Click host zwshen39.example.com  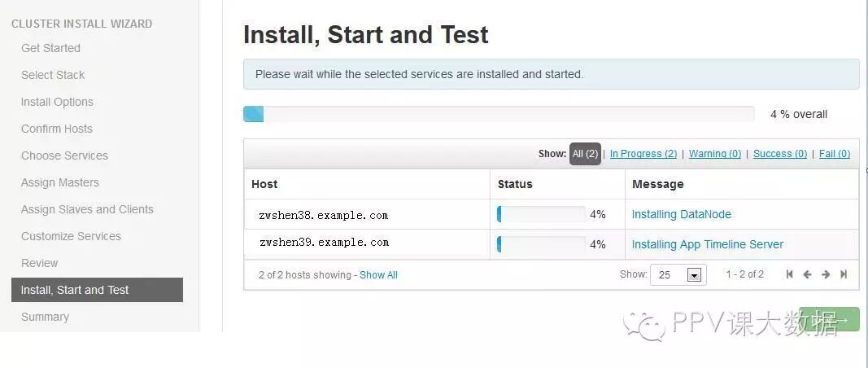pos(324,243)
